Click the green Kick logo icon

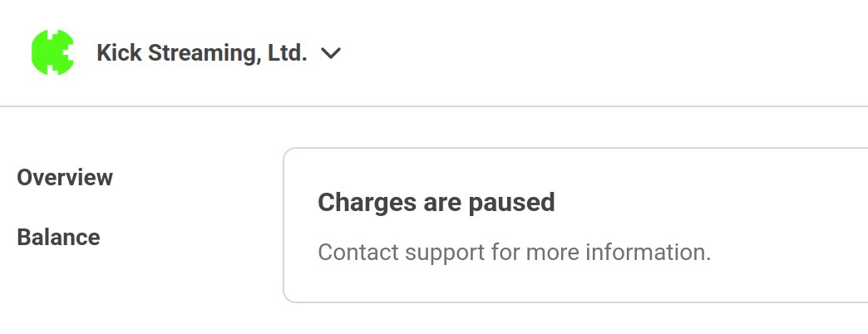[x=52, y=52]
